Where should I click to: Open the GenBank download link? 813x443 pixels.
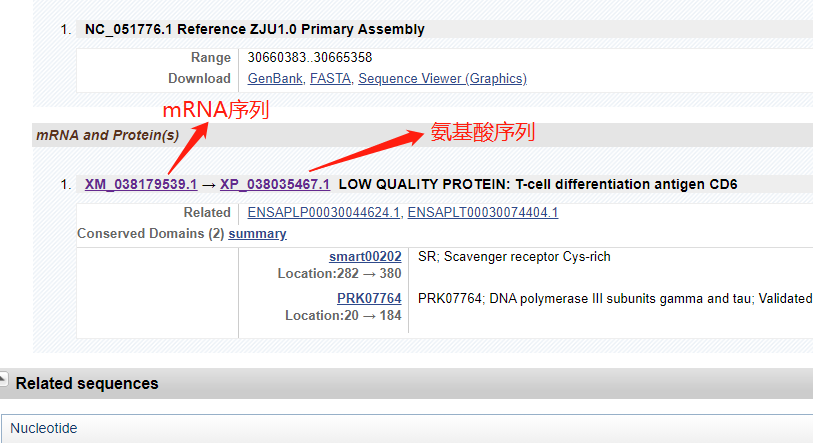274,78
